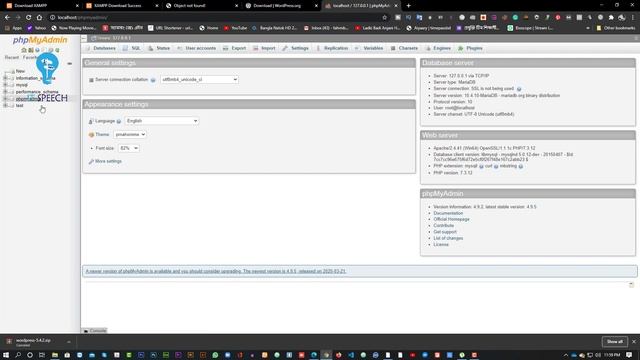This screenshot has height=360, width=640.
Task: Open Windows search from the taskbar
Action: [18, 355]
